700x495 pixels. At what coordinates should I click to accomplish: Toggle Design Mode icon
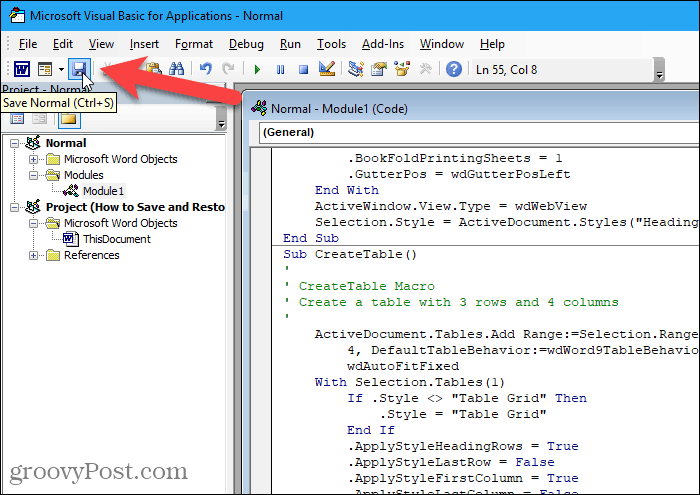(x=327, y=69)
